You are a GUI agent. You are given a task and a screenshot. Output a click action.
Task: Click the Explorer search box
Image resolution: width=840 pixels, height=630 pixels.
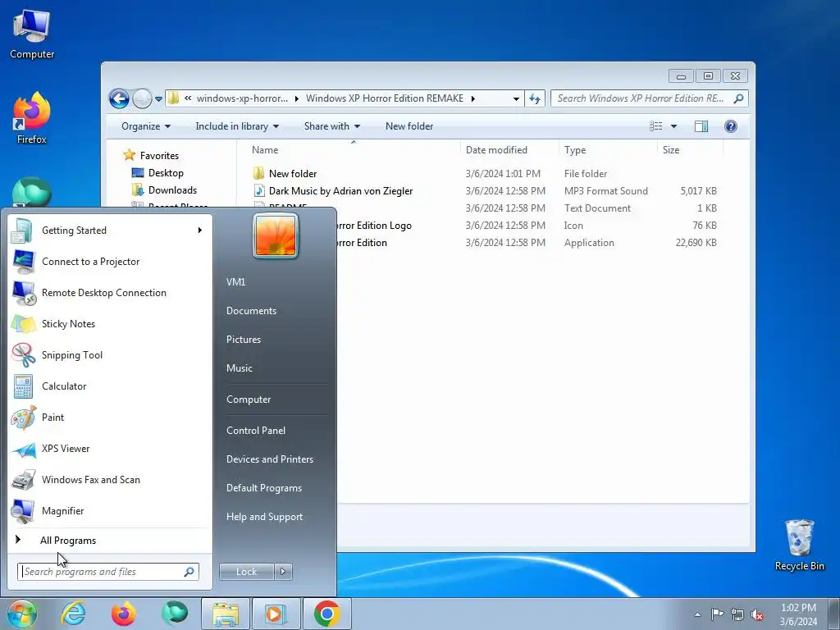click(650, 98)
